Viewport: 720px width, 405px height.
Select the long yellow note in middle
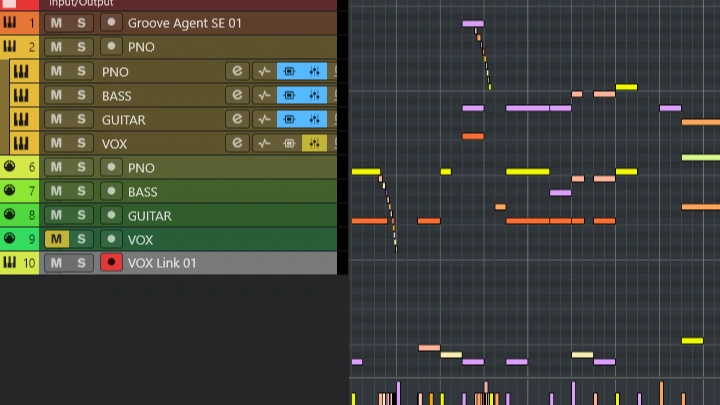[x=528, y=172]
